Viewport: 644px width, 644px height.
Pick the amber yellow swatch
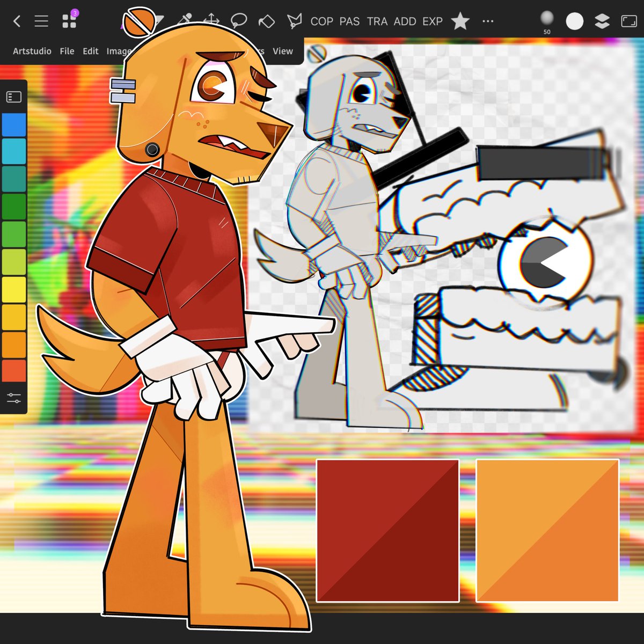(x=14, y=317)
